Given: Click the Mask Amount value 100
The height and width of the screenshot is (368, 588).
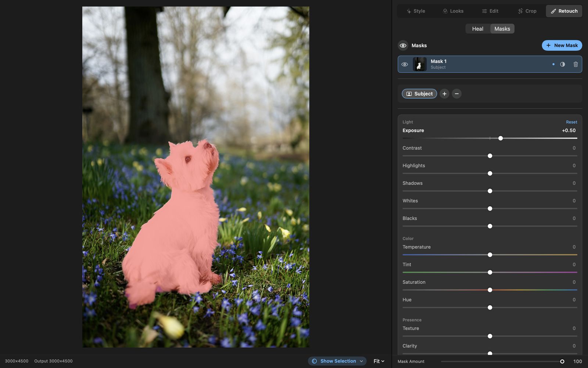Looking at the screenshot, I should 577,361.
